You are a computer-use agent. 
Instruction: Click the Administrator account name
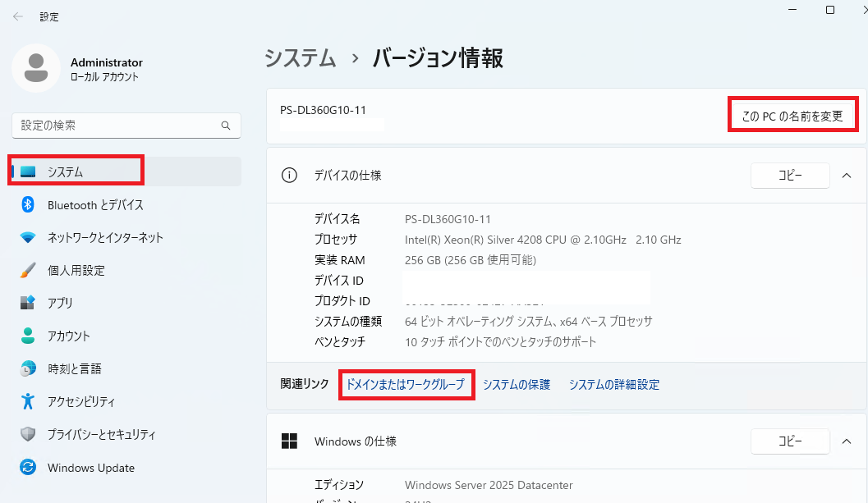pos(107,62)
